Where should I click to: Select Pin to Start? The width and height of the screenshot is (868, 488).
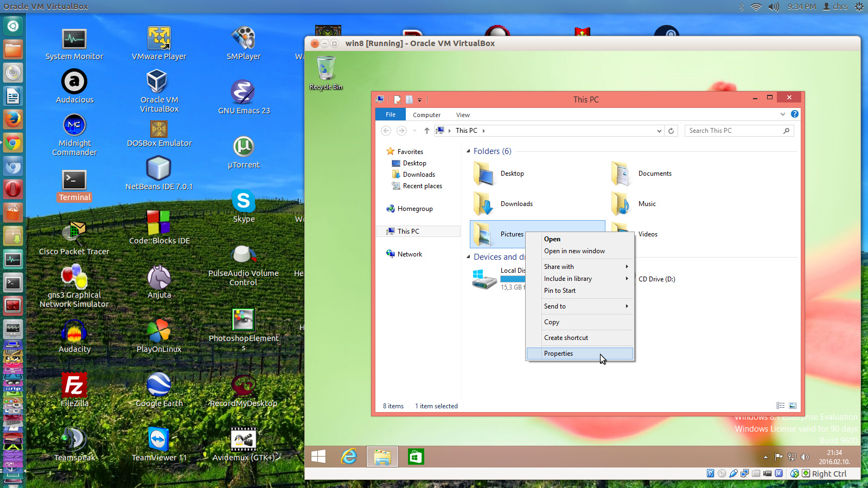point(579,291)
